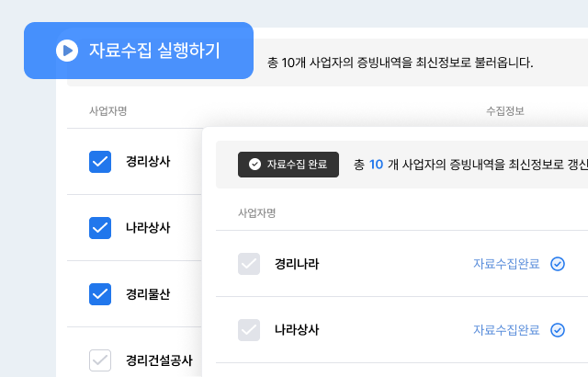Click the blue check circle beside 나라상사
The image size is (588, 377).
coord(558,330)
